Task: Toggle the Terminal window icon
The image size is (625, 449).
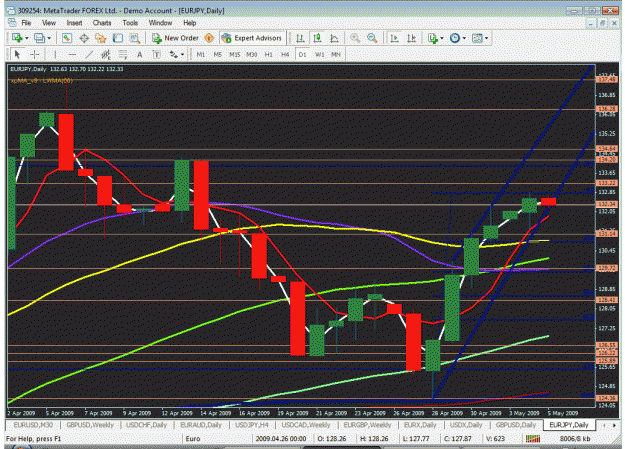Action: pyautogui.click(x=118, y=38)
